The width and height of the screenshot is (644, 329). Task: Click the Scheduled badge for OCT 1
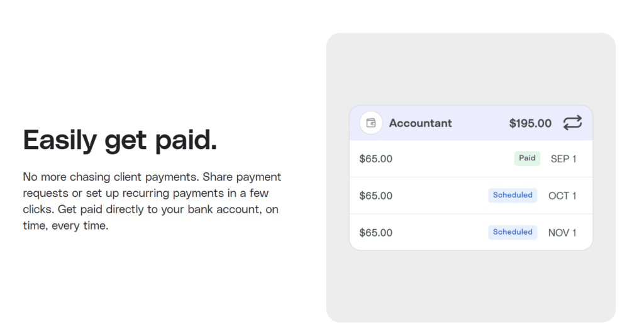513,195
